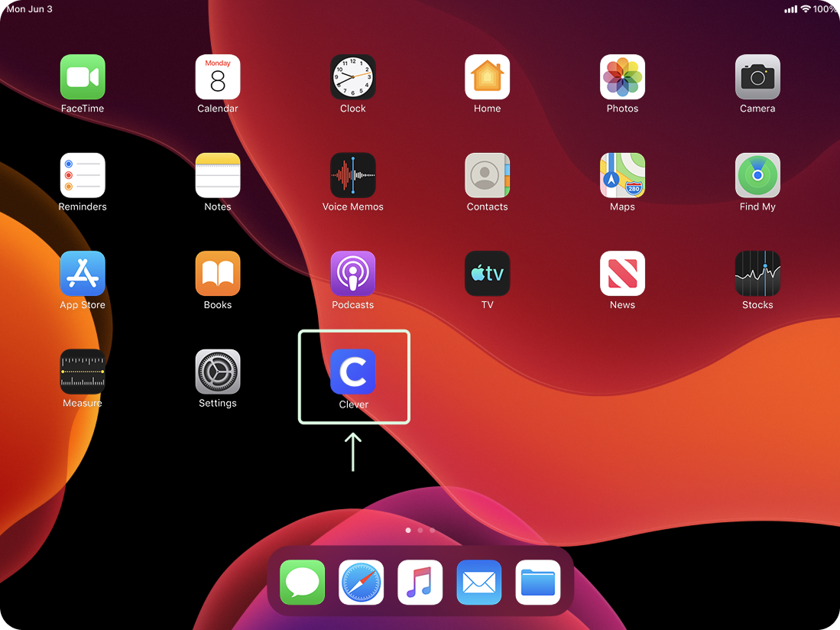Open Music from the dock
Viewport: 840px width, 630px height.
420,583
